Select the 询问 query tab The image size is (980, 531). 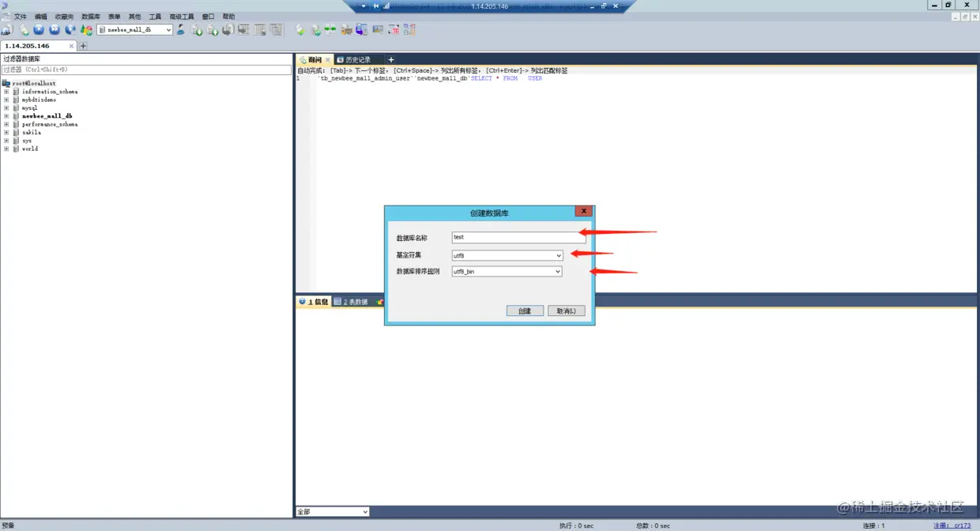[314, 60]
